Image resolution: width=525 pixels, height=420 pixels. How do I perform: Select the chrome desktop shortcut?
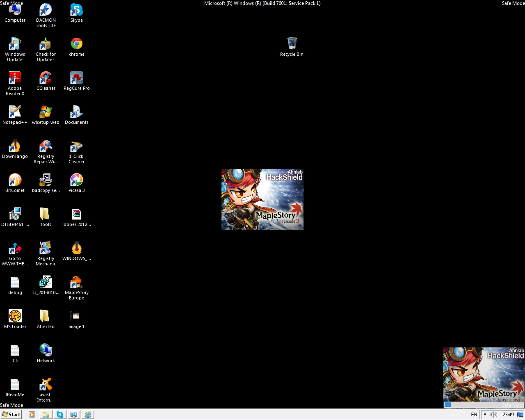click(76, 47)
